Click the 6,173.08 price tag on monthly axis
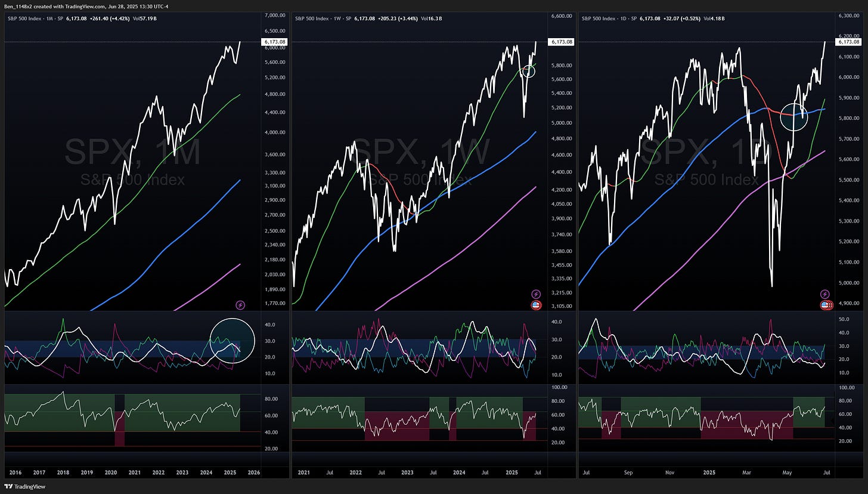 pyautogui.click(x=274, y=42)
